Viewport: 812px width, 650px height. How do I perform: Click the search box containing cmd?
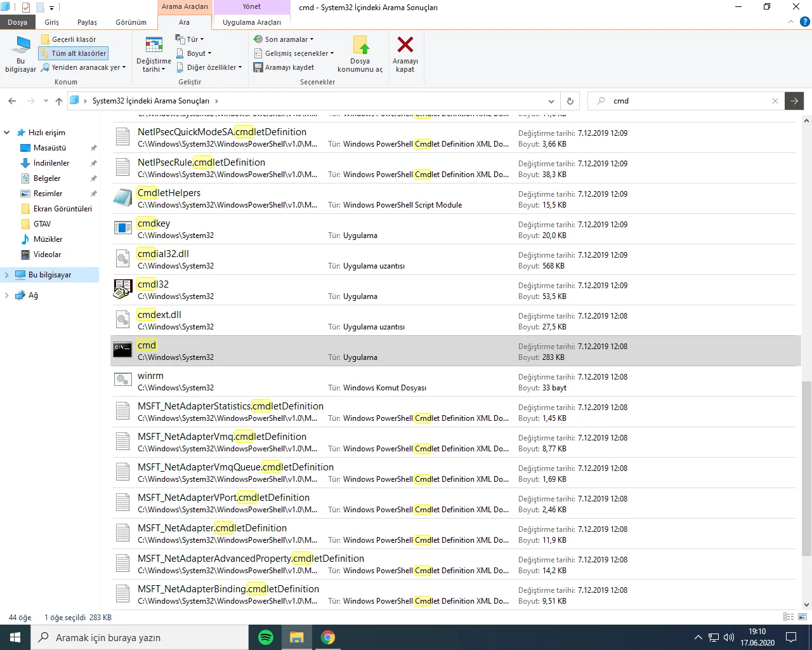point(685,101)
